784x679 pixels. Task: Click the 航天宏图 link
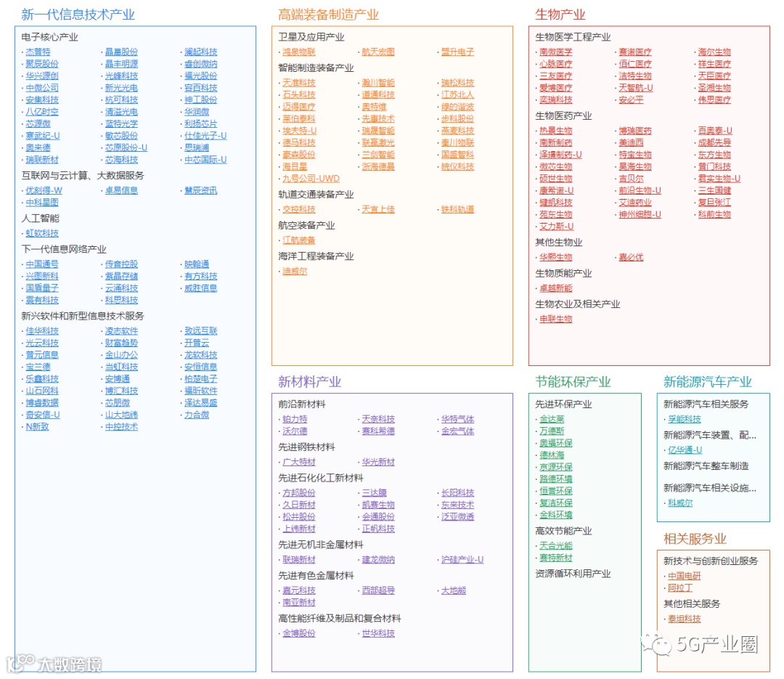(x=378, y=52)
